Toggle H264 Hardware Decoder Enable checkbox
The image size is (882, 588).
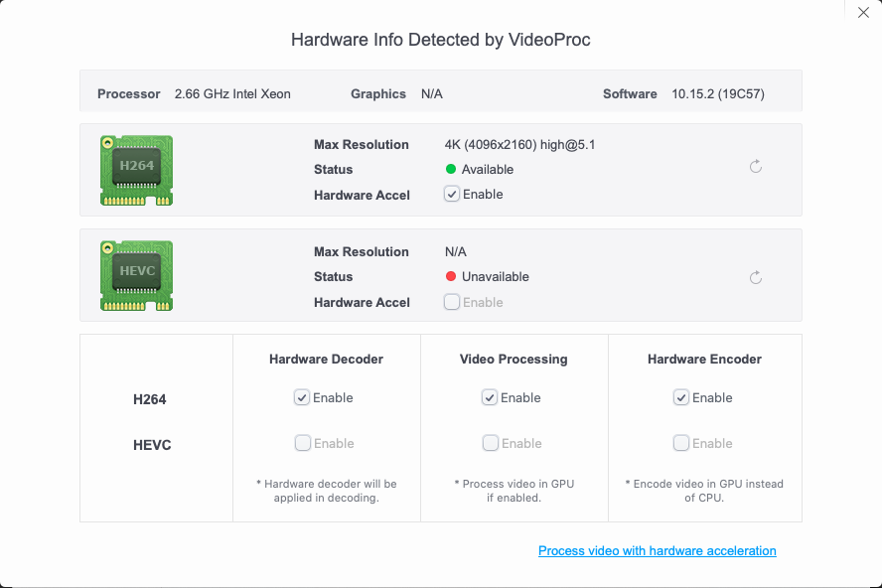(x=302, y=397)
